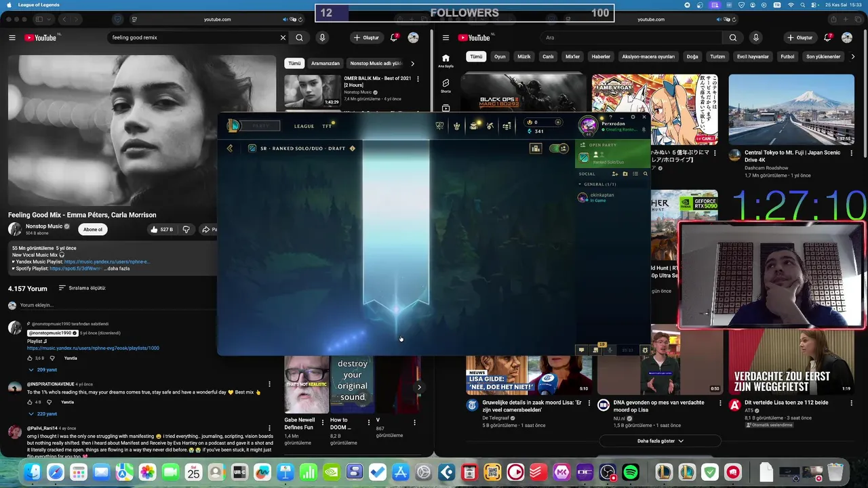Open the chat bubble icon in League client
Screen dimensions: 868x488
pyautogui.click(x=581, y=350)
